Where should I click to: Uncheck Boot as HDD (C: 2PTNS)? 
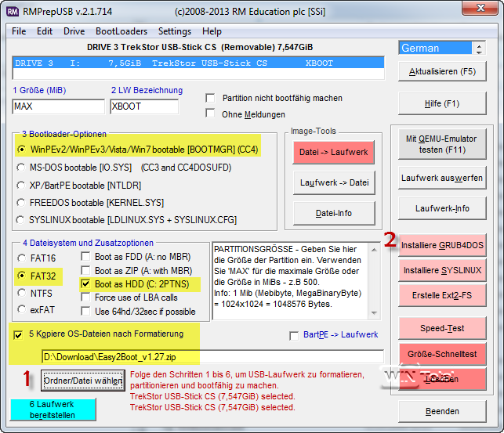85,284
